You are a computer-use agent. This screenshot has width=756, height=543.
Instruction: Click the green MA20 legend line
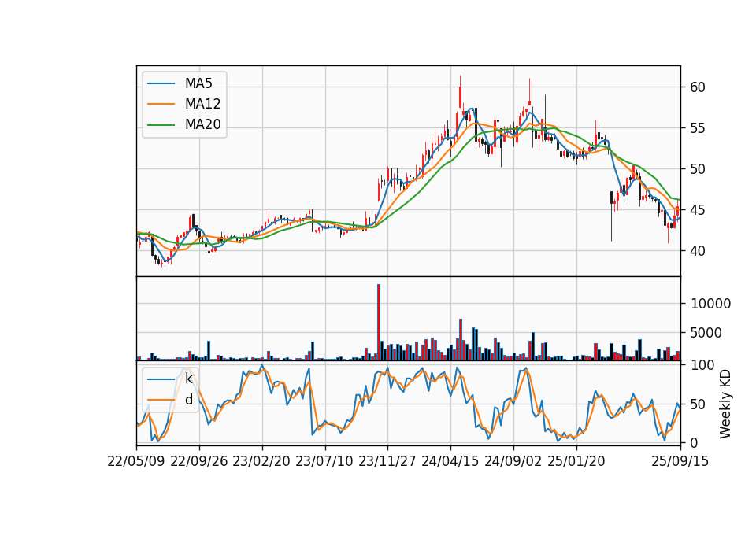point(161,125)
